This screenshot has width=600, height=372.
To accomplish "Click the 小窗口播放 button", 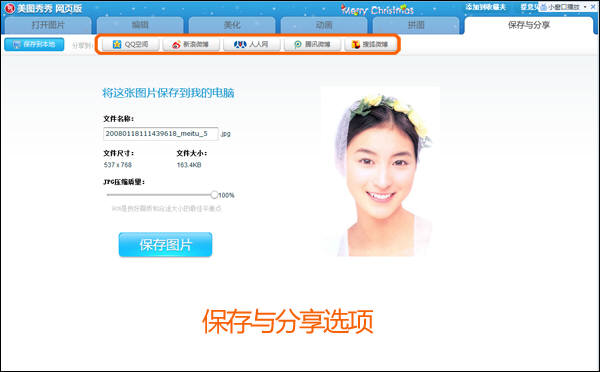I will tap(560, 7).
